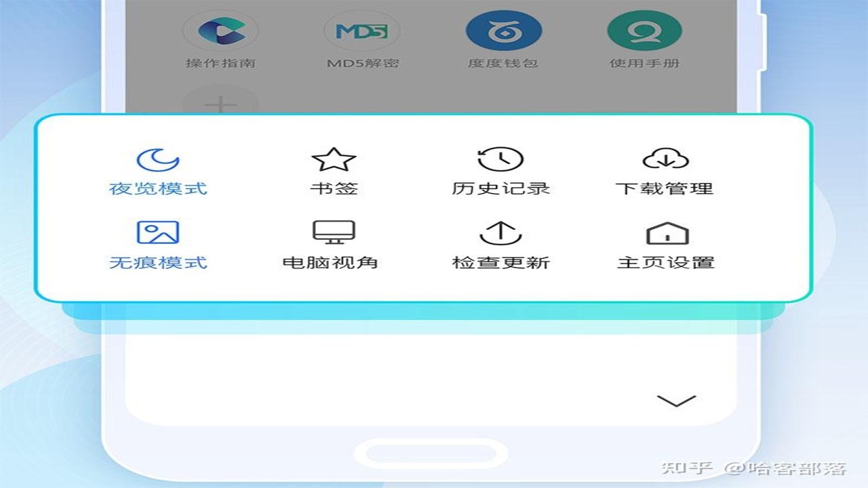Click the 使用手册 text
This screenshot has height=488, width=868.
click(644, 63)
